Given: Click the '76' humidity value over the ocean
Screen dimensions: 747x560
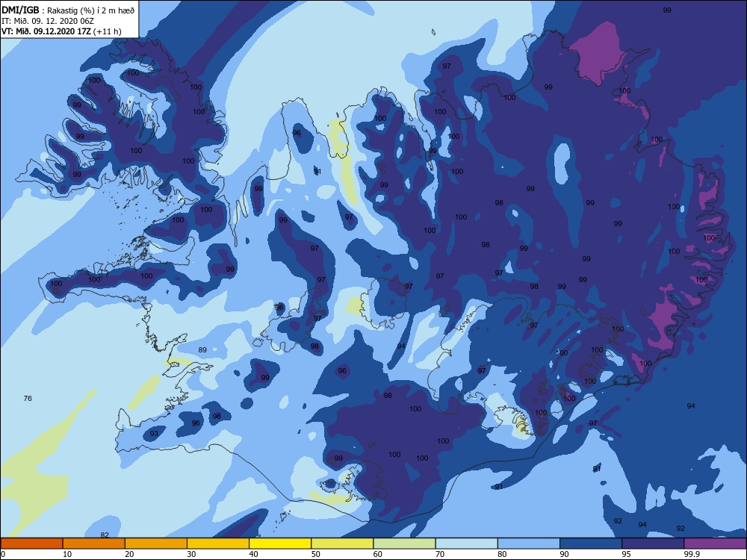Looking at the screenshot, I should [x=28, y=398].
